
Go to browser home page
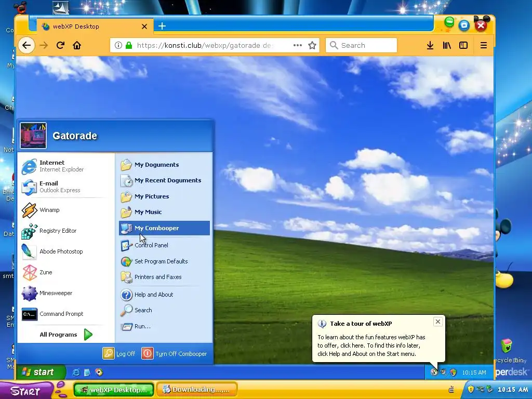click(77, 46)
